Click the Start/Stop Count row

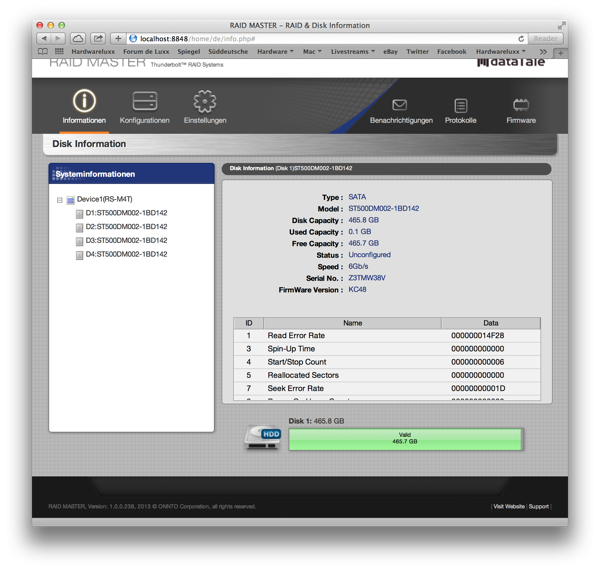click(x=387, y=362)
